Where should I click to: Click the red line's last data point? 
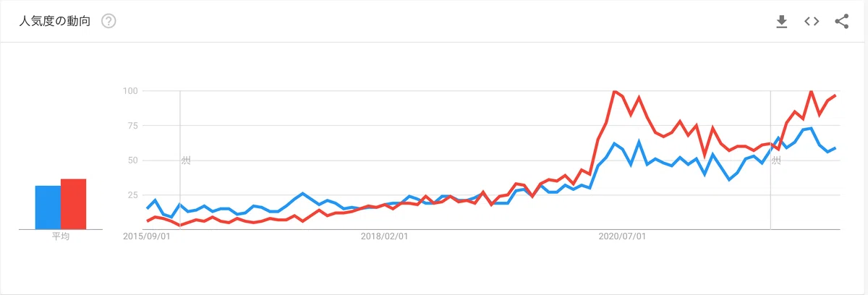click(x=835, y=95)
